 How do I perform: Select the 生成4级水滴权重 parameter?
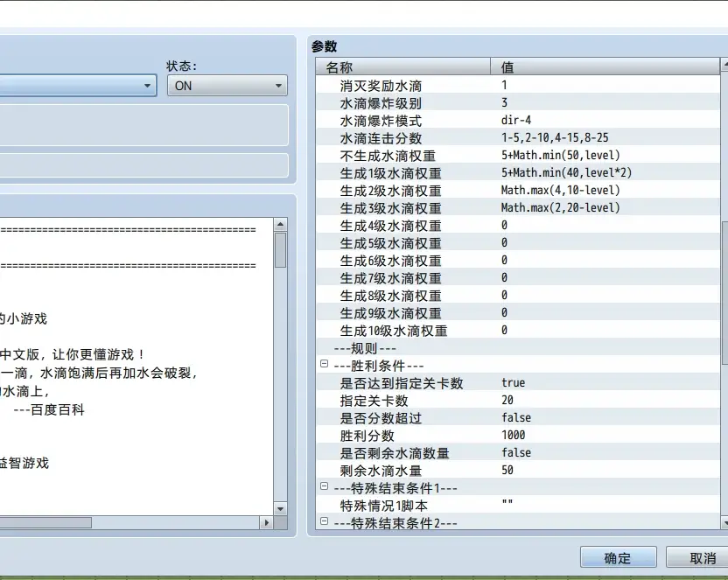coord(390,226)
